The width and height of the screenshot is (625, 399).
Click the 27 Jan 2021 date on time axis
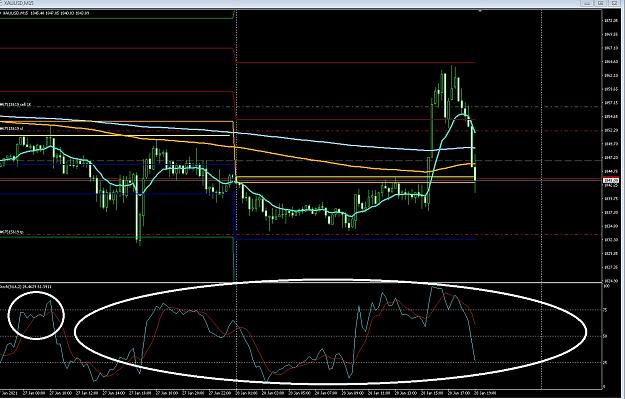pyautogui.click(x=9, y=393)
